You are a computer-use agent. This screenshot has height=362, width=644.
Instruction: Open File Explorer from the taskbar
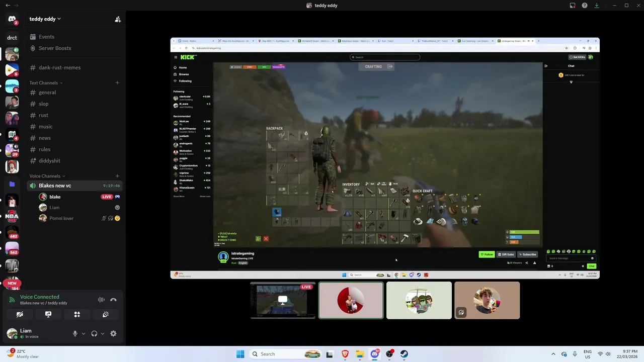pos(360,354)
